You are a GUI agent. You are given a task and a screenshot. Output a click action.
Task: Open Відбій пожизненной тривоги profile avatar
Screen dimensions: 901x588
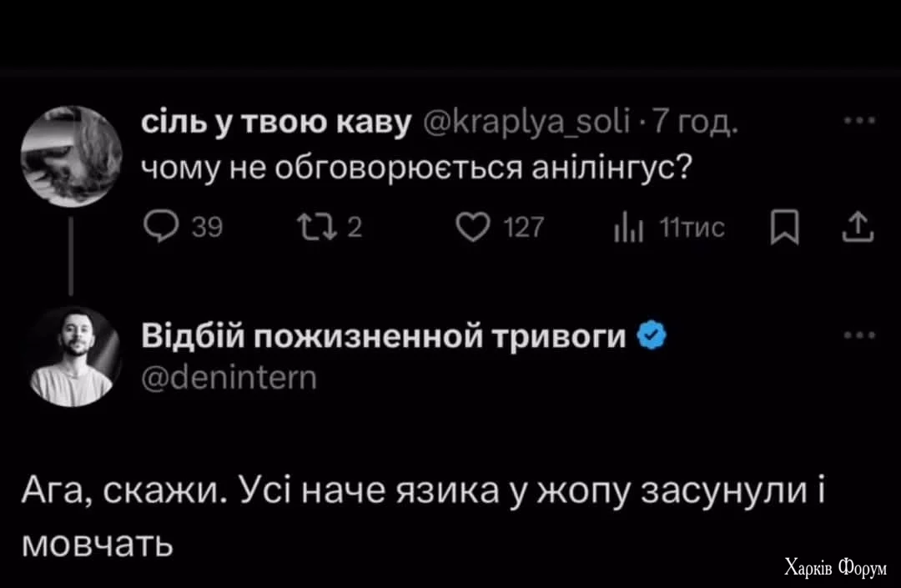(71, 356)
